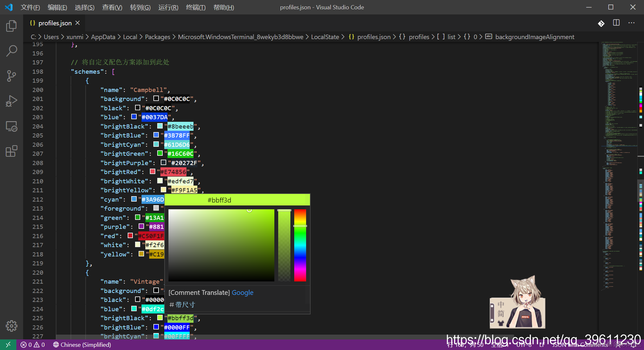Screen dimensions: 644x350
Task: Click the Google translate link
Action: click(x=242, y=292)
